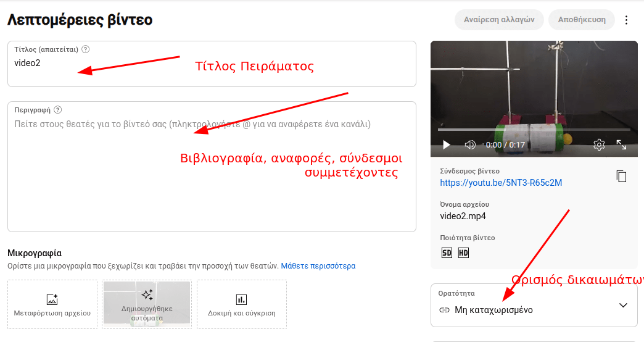
Task: Expand the Ορατότητα visibility dropdown
Action: [622, 305]
